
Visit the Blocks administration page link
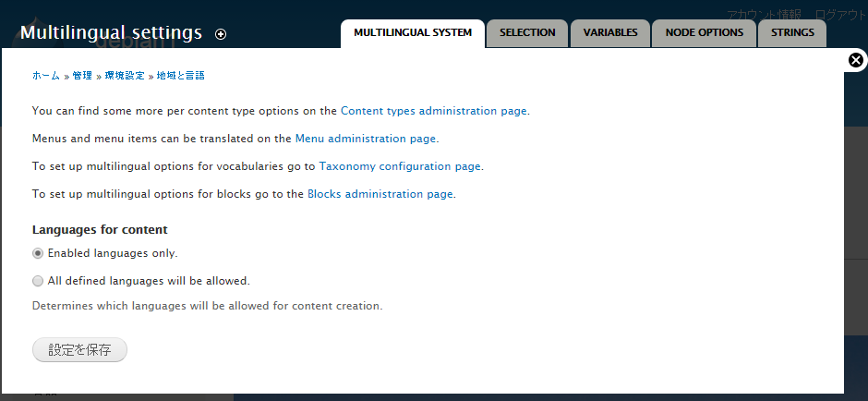pos(380,194)
